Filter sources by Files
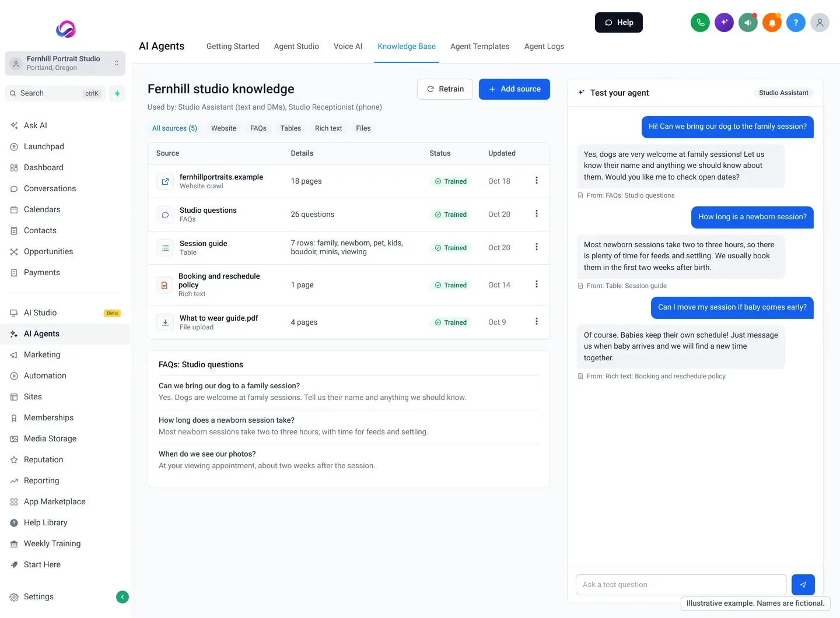 363,128
